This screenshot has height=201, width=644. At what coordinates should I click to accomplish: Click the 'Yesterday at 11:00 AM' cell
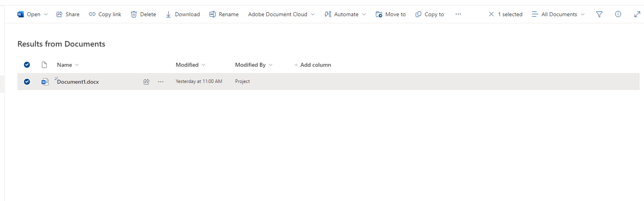(199, 81)
